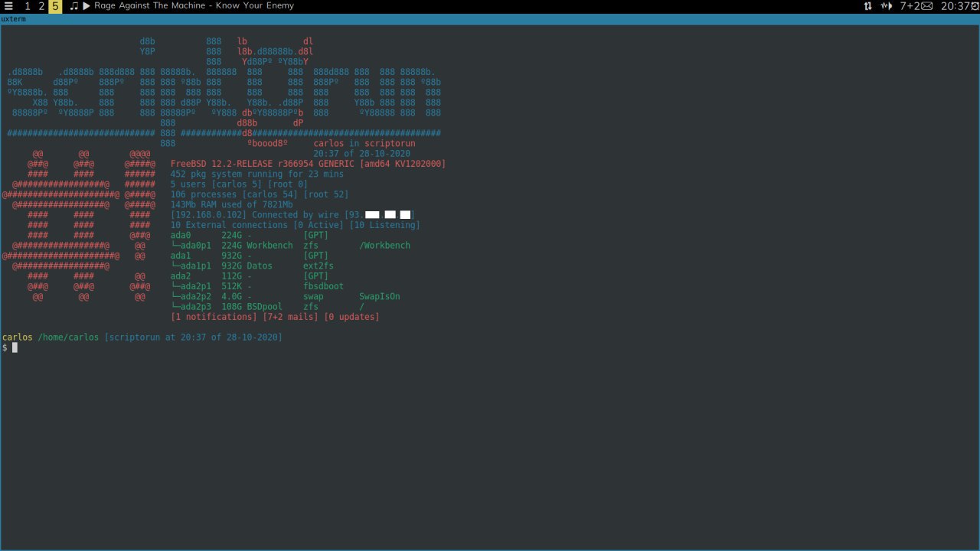Click the audio volume tray icon
This screenshot has width=980, height=551.
click(x=887, y=6)
